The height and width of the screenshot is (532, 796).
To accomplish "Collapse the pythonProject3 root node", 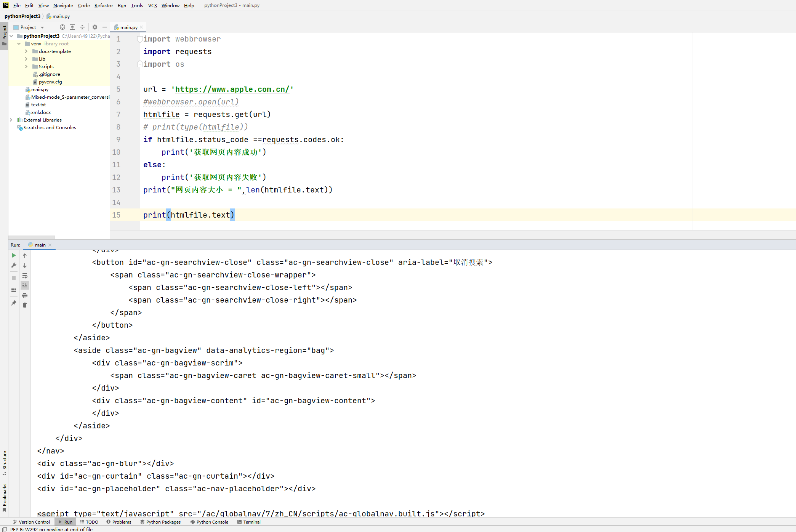I will click(x=11, y=36).
